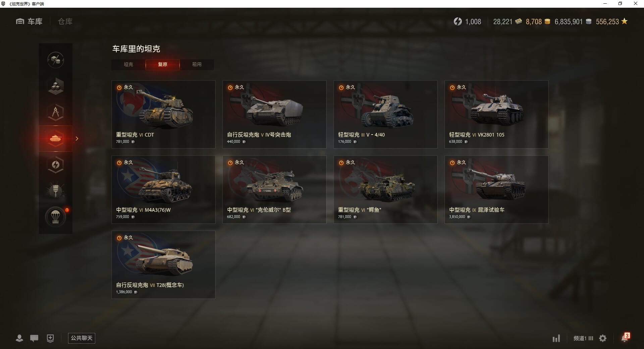Open the 频道1 channel selector
The height and width of the screenshot is (349, 644).
[583, 338]
